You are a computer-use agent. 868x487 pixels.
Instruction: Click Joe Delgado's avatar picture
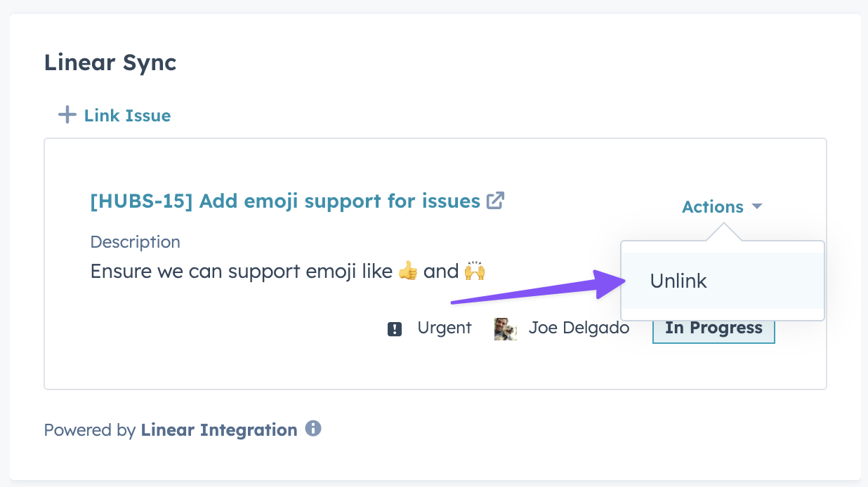coord(504,328)
